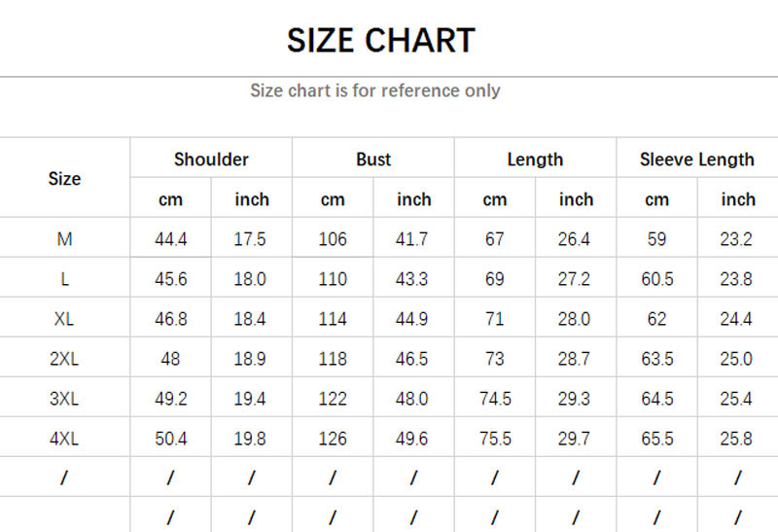Click the Sleeve Length column header
The width and height of the screenshot is (778, 532).
696,160
